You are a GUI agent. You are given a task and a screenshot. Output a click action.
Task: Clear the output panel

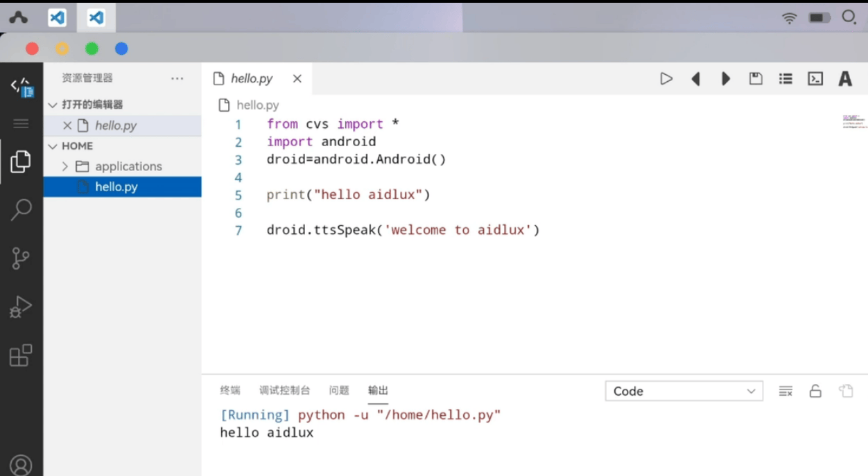tap(785, 391)
